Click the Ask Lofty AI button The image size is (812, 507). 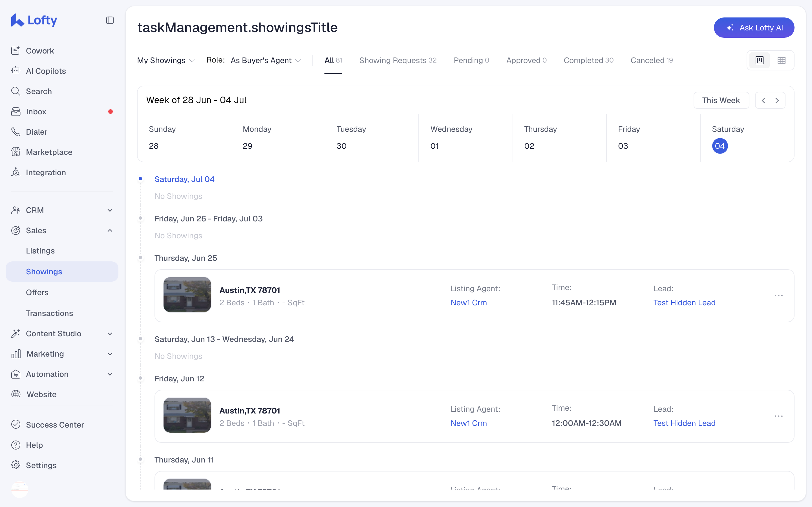[754, 28]
